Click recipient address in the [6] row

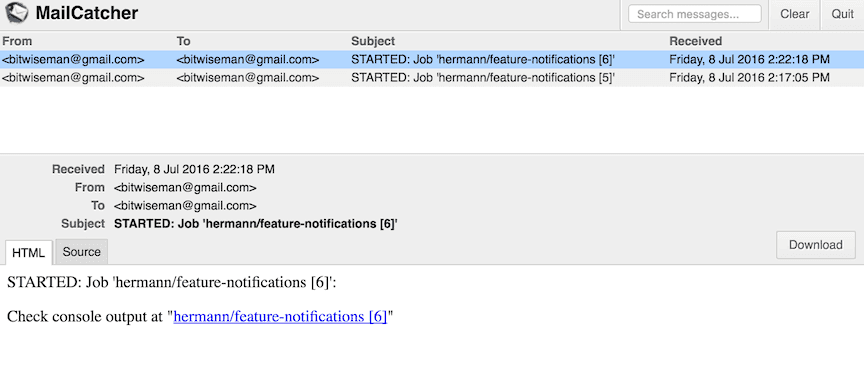click(248, 60)
